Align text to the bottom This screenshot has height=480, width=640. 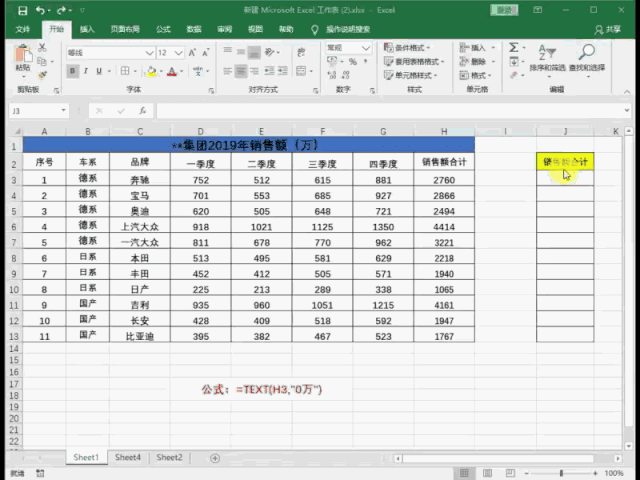click(x=254, y=53)
